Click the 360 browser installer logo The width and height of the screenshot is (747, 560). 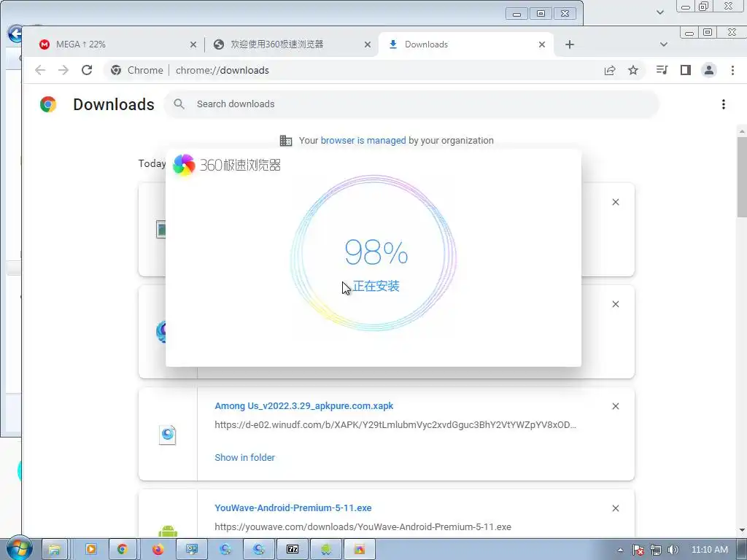tap(184, 166)
